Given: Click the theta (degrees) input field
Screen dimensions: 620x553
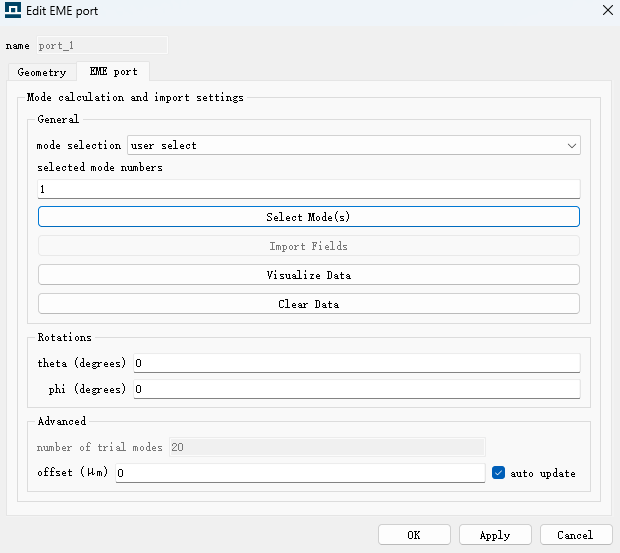Looking at the screenshot, I should point(357,363).
